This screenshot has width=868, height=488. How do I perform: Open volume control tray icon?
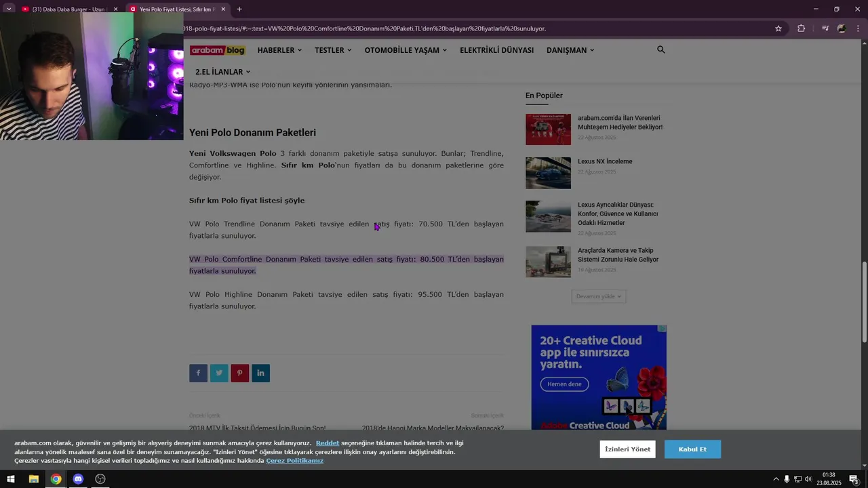tap(808, 479)
